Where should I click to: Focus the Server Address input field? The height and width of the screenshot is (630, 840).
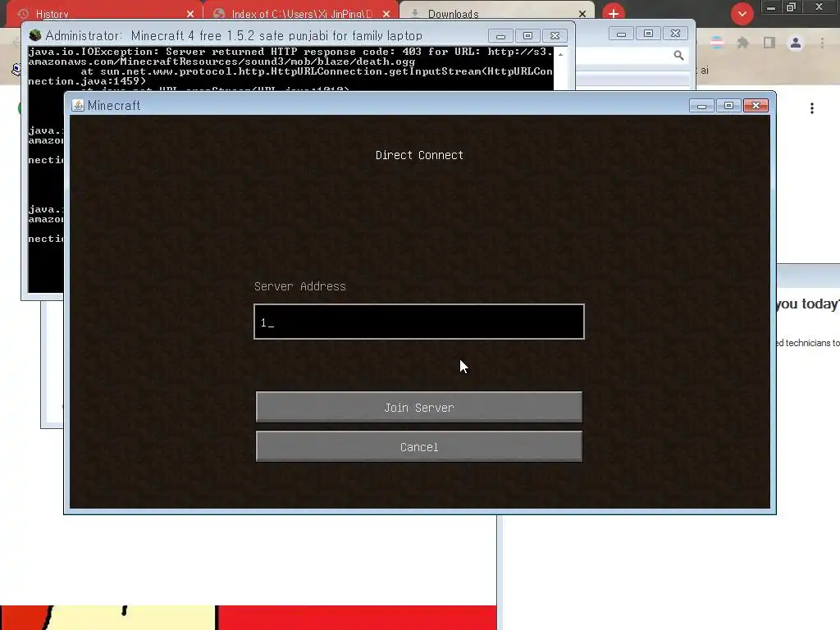[419, 322]
